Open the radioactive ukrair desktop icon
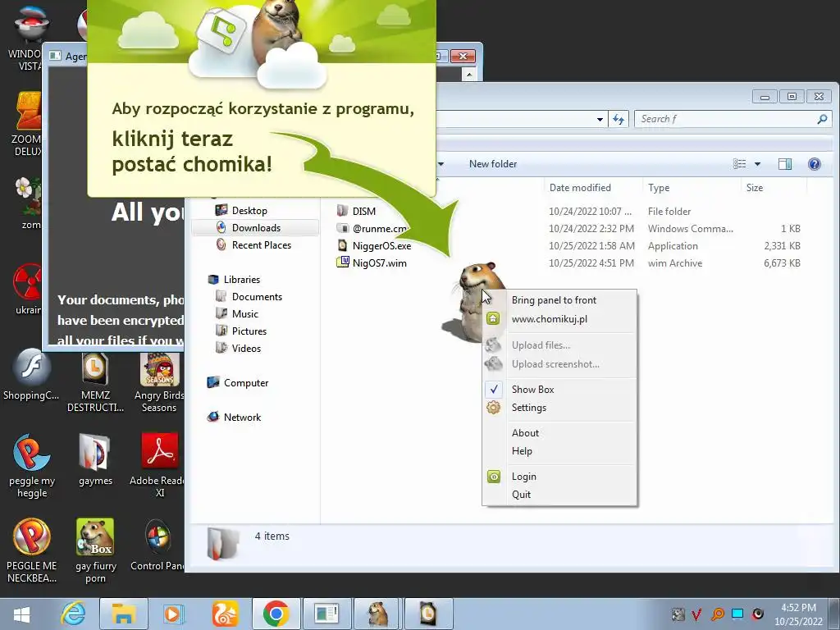 (27, 290)
